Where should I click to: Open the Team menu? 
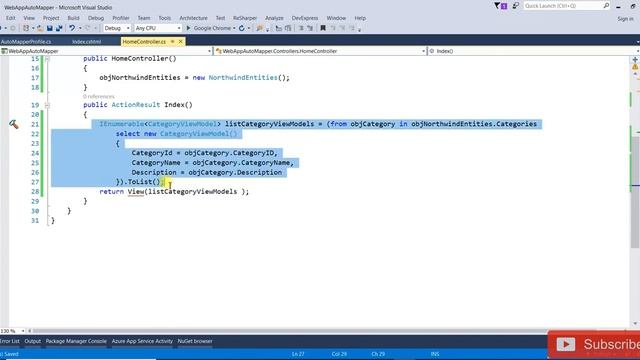coord(144,18)
